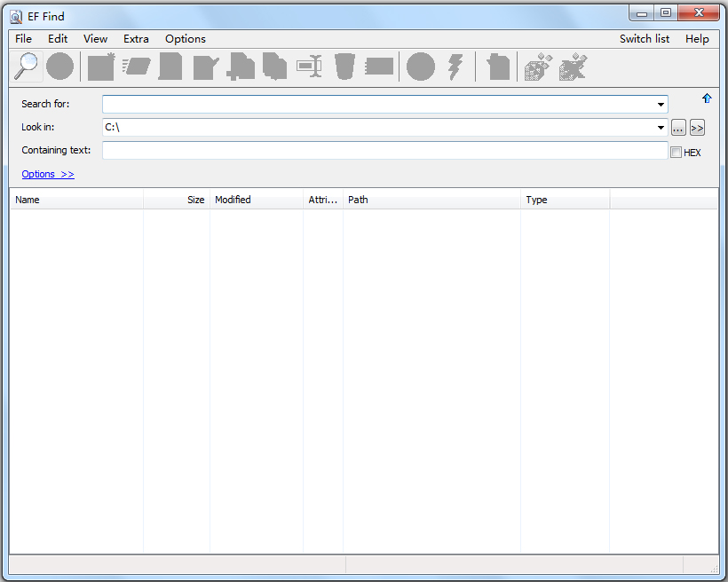Screen dimensions: 728x582
Task: Click the page-with-plus-sign toolbar icon
Action: (x=241, y=67)
